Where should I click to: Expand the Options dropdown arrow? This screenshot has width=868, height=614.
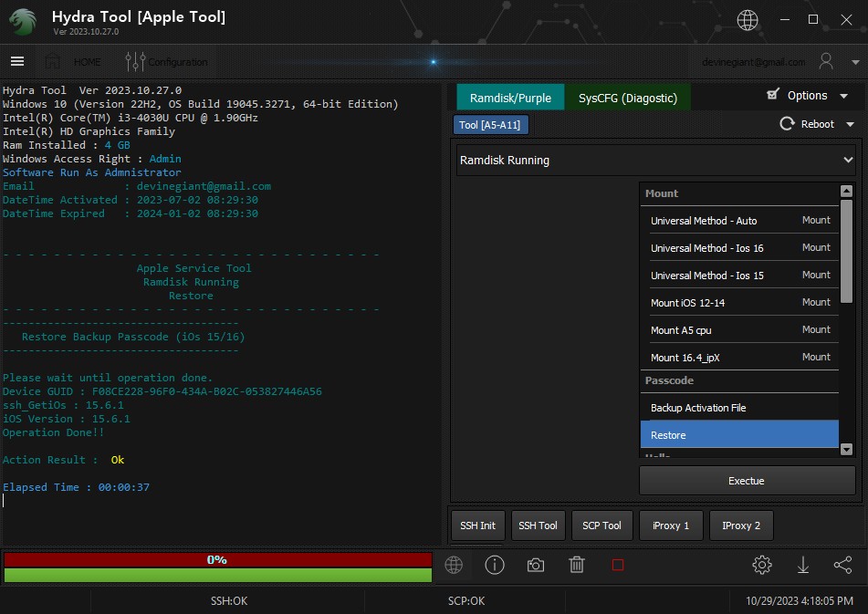click(843, 96)
